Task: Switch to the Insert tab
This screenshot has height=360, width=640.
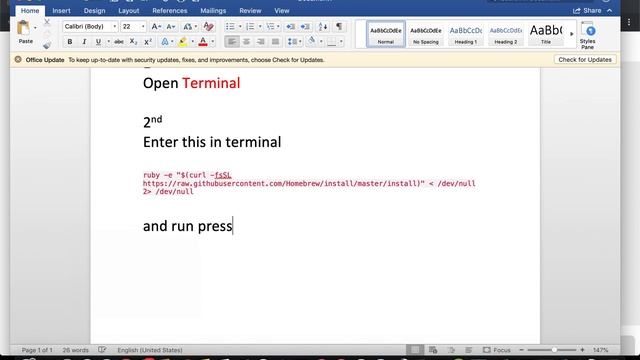Action: 61,11
